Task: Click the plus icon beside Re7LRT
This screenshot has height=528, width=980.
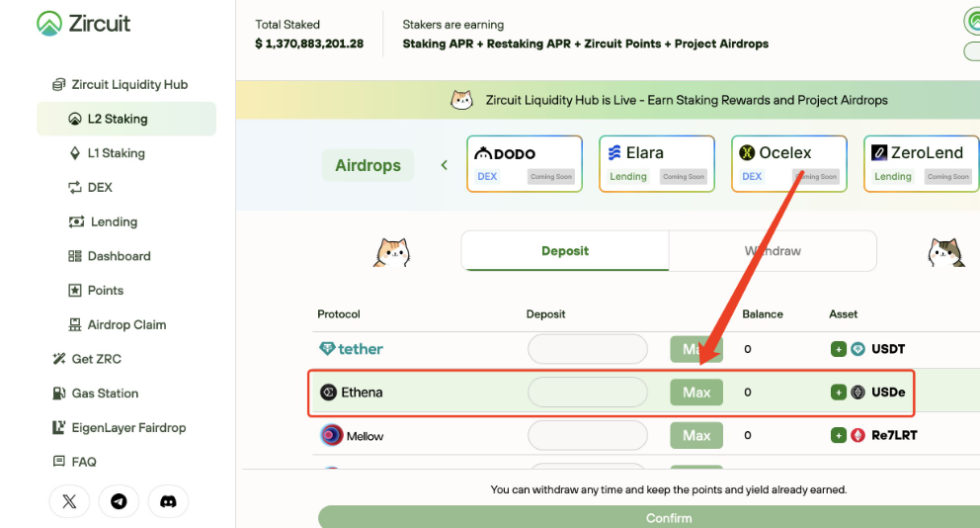Action: pos(838,435)
